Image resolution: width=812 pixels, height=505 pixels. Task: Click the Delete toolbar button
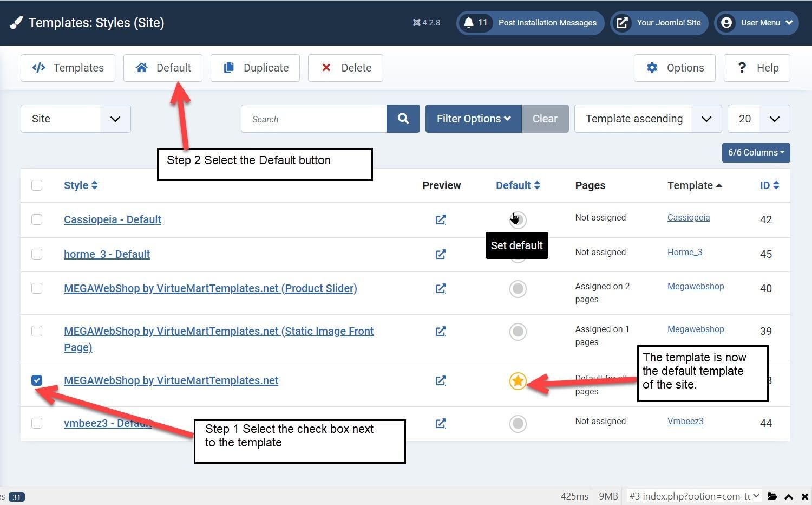point(345,68)
